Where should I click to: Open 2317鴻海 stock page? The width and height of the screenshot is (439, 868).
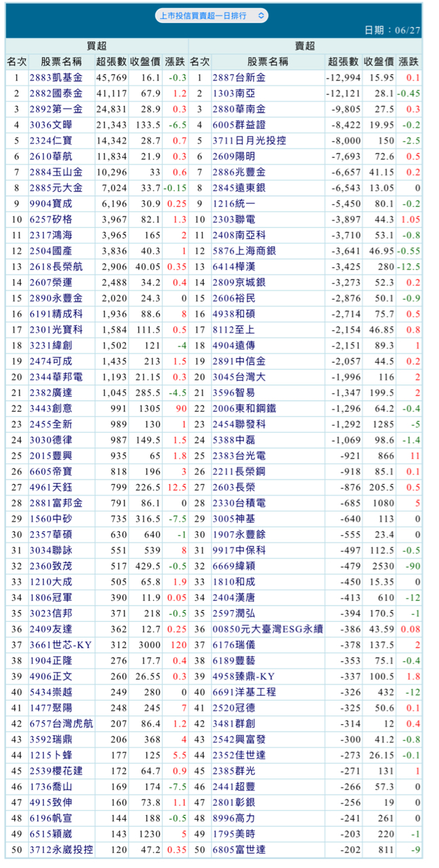click(x=51, y=235)
